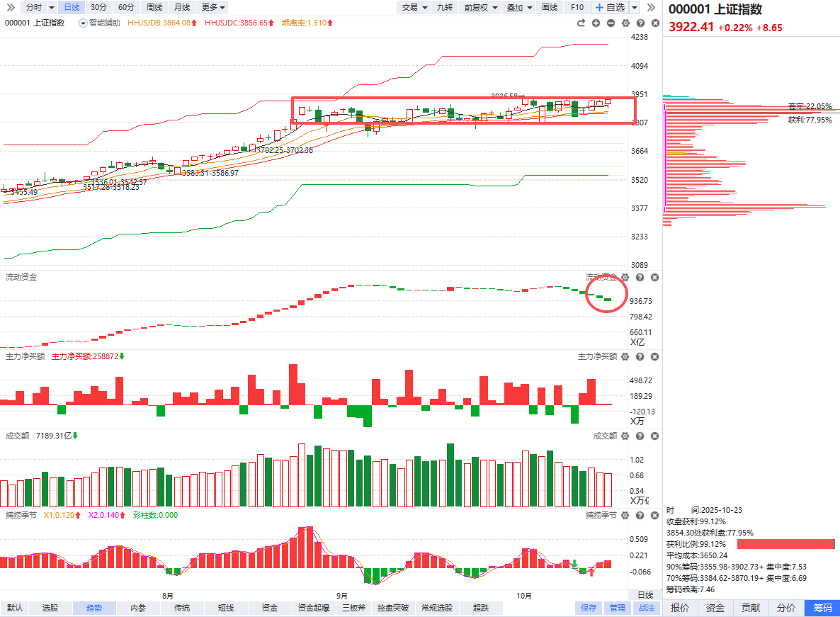Viewport: 840px width, 617px height.
Task: Select the 日线 daily period
Action: click(x=72, y=8)
